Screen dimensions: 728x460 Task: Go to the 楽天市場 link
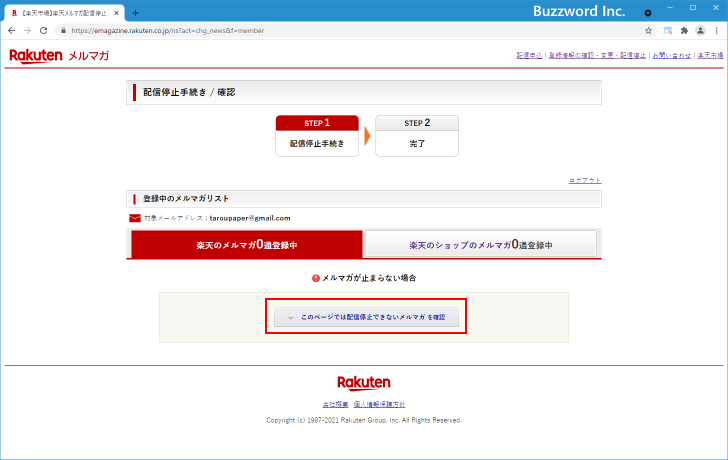pos(710,55)
